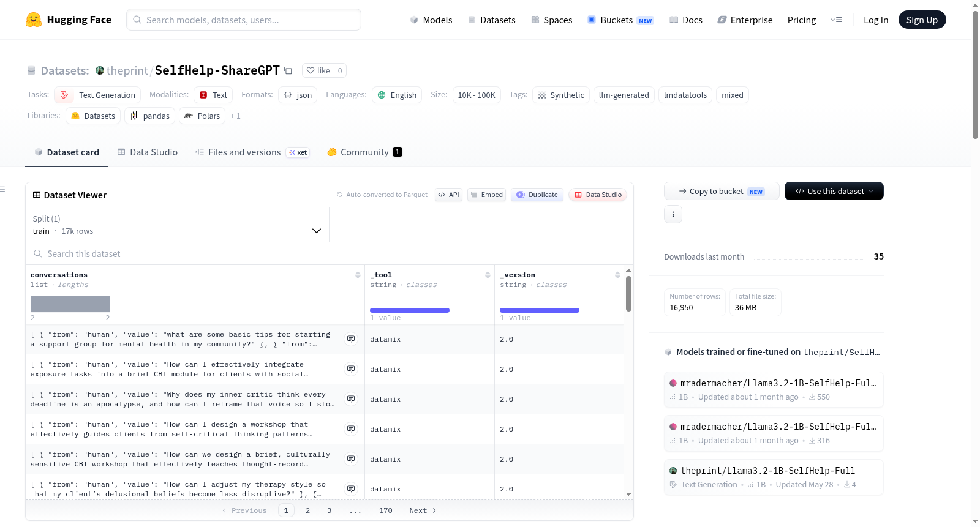Viewport: 980px width, 527px height.
Task: Open the Pricing page link
Action: 802,20
